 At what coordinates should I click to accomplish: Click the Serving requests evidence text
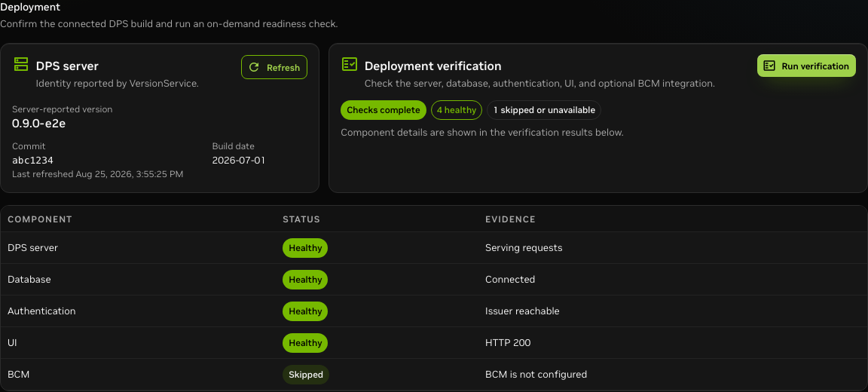tap(524, 248)
